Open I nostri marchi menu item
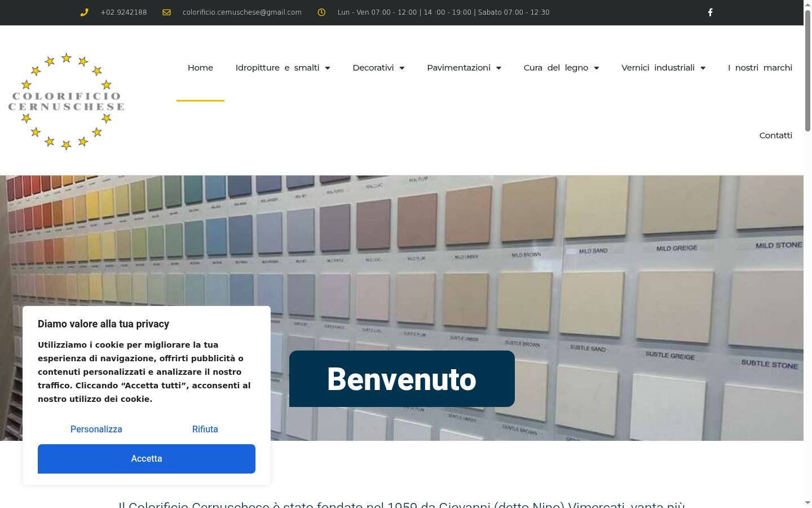Image resolution: width=812 pixels, height=508 pixels. pos(760,68)
